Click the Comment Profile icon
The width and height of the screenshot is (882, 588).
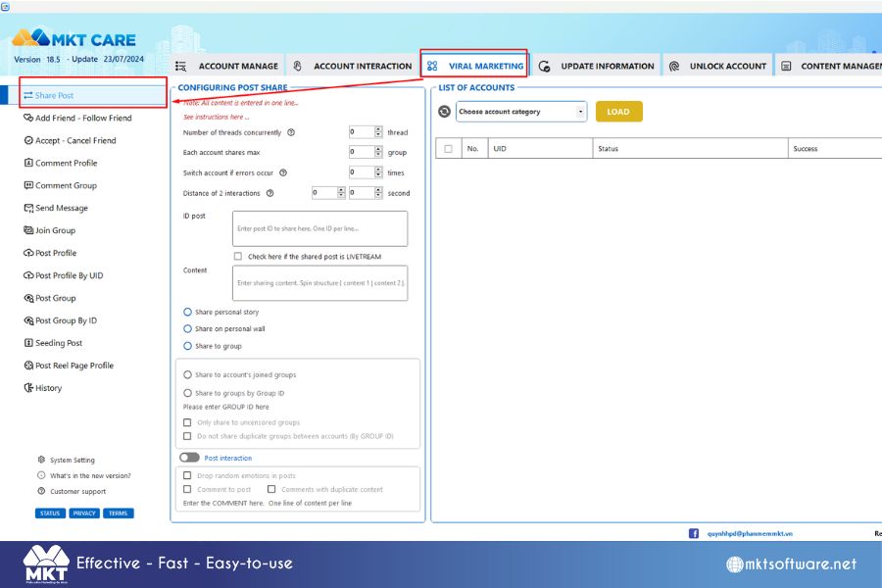pyautogui.click(x=28, y=163)
